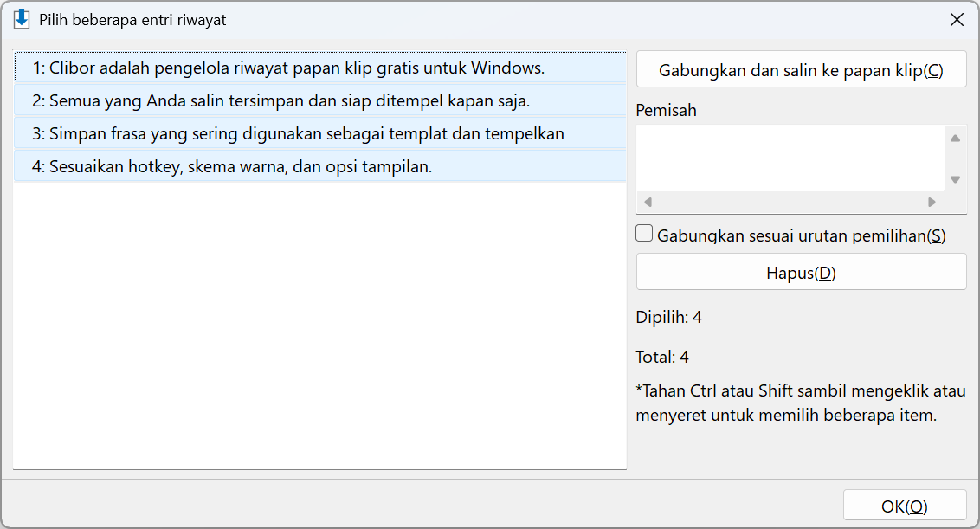980x529 pixels.
Task: Click the Total: 4 label
Action: tap(662, 357)
